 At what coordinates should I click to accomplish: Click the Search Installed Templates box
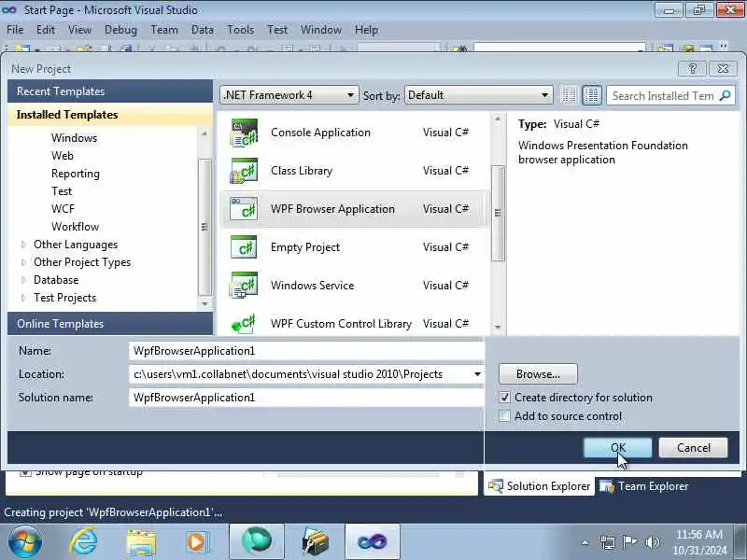[663, 96]
